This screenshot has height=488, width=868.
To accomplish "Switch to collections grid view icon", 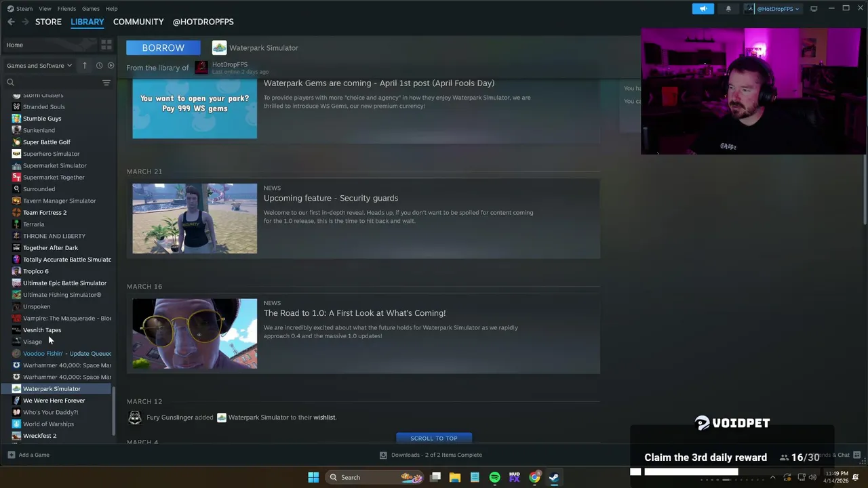I will pos(106,45).
